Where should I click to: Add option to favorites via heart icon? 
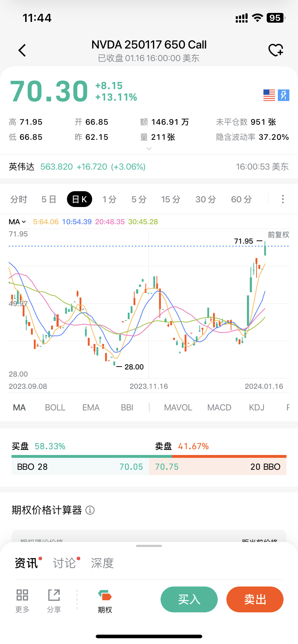point(276,50)
